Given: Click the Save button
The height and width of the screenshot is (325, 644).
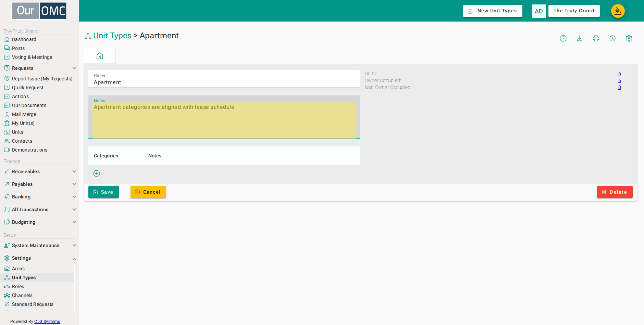Looking at the screenshot, I should tap(103, 192).
